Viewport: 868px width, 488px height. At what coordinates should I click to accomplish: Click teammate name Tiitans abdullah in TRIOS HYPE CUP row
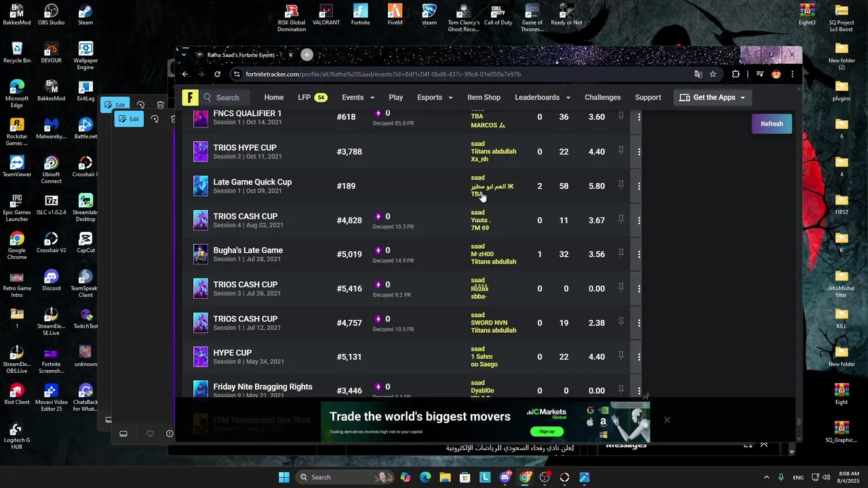click(494, 152)
